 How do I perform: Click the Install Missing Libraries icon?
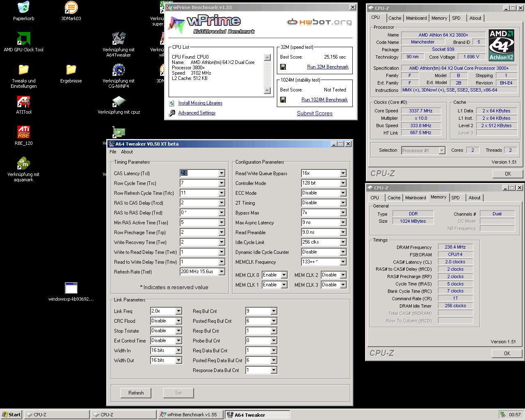[172, 103]
